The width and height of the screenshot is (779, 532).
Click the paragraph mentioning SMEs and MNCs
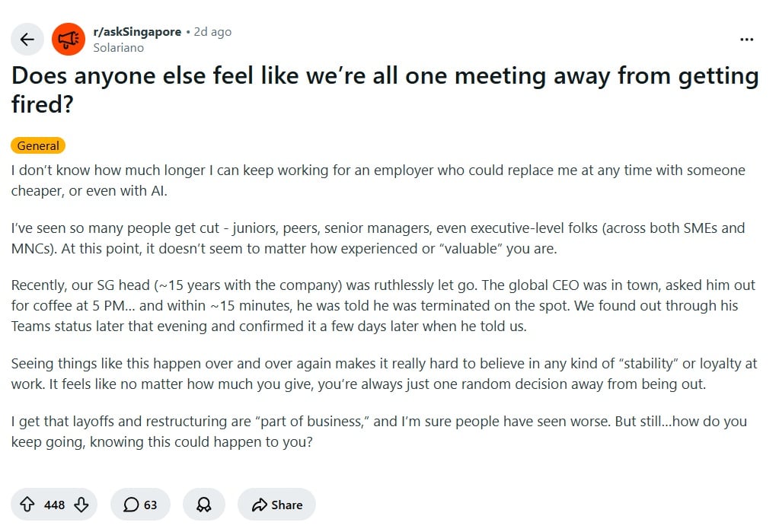coord(378,237)
